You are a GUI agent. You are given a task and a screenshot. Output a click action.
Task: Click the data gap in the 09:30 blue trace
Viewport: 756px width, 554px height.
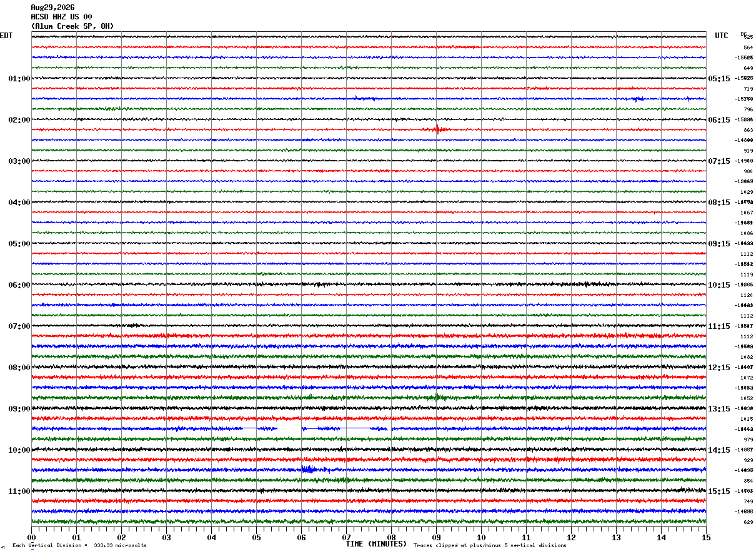tap(289, 428)
